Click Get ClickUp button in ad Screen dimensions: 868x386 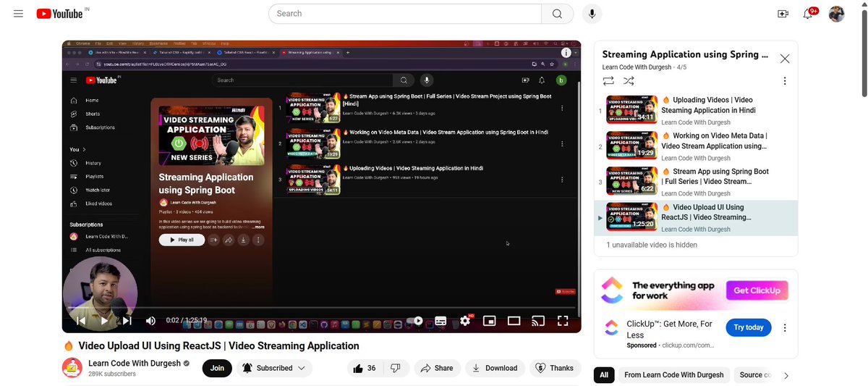(757, 291)
